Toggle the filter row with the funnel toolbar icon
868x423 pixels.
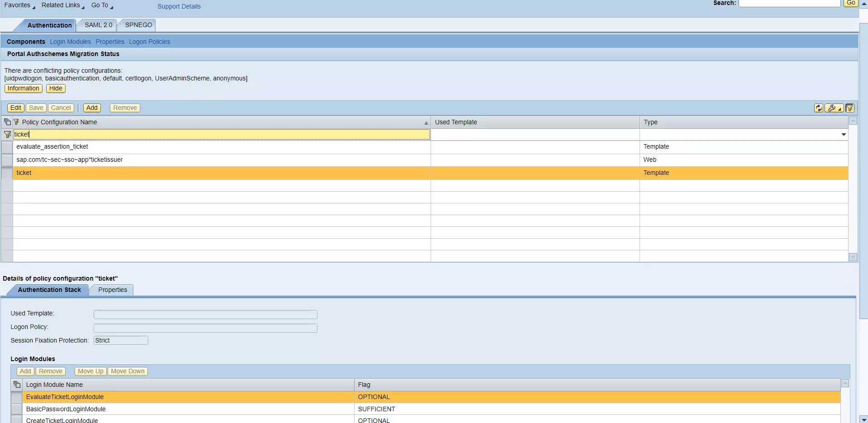tap(850, 108)
